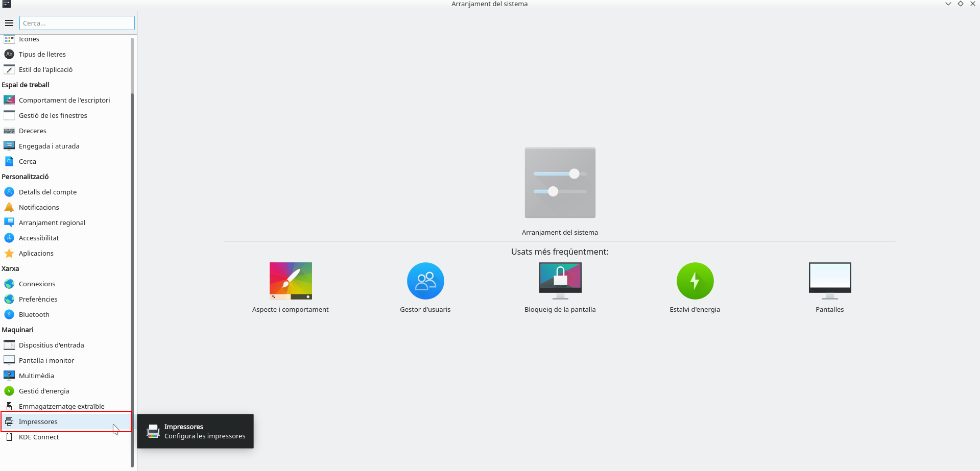The height and width of the screenshot is (471, 980).
Task: Open Arranjament regional settings
Action: click(52, 222)
